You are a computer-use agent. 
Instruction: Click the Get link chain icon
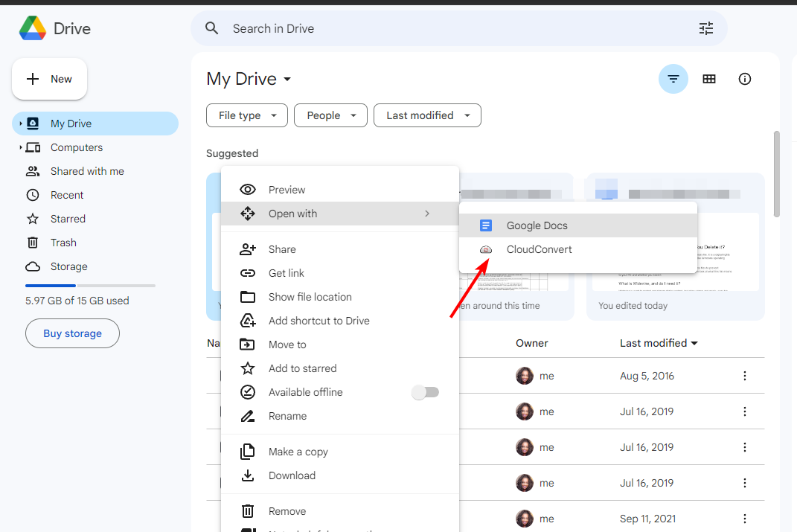(248, 273)
